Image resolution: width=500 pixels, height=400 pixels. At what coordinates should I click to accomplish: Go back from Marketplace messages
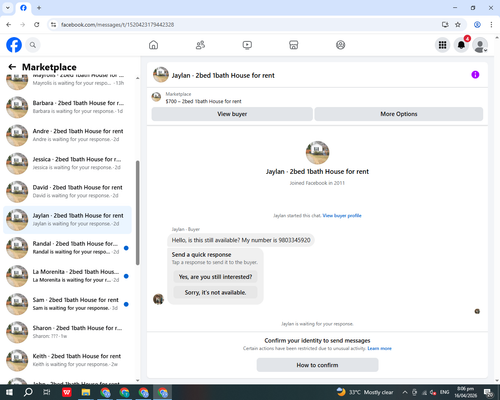point(12,67)
